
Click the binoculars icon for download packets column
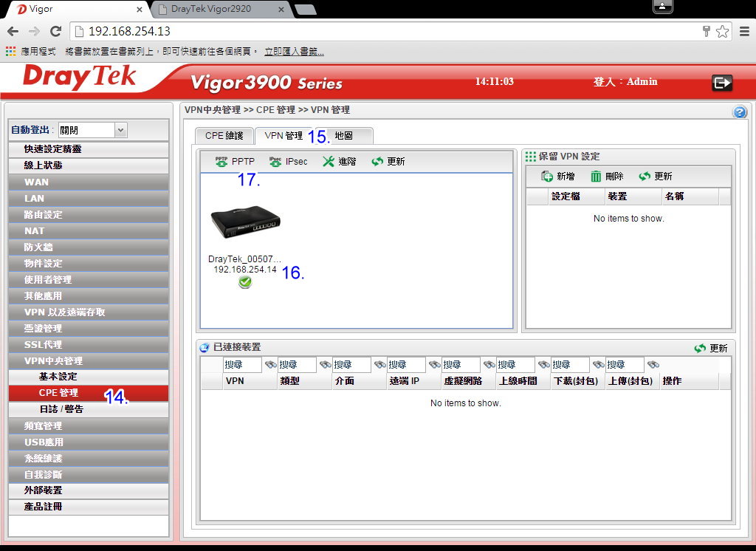coord(598,365)
